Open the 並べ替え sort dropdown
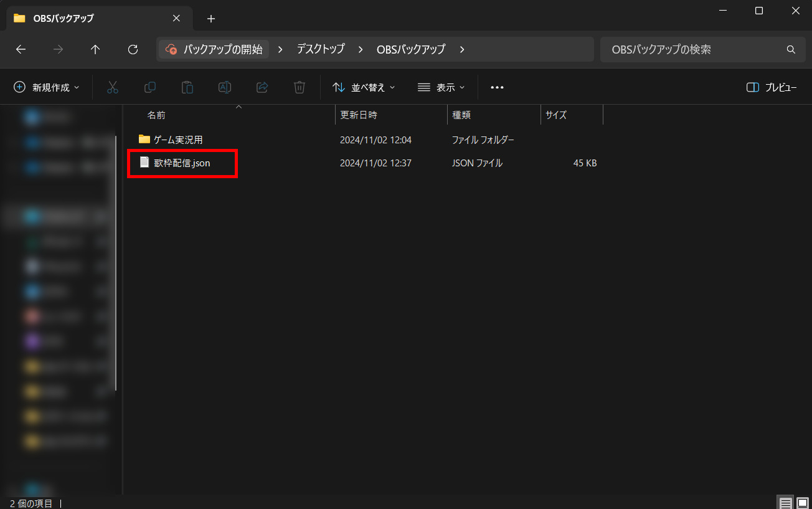Image resolution: width=812 pixels, height=509 pixels. 364,87
